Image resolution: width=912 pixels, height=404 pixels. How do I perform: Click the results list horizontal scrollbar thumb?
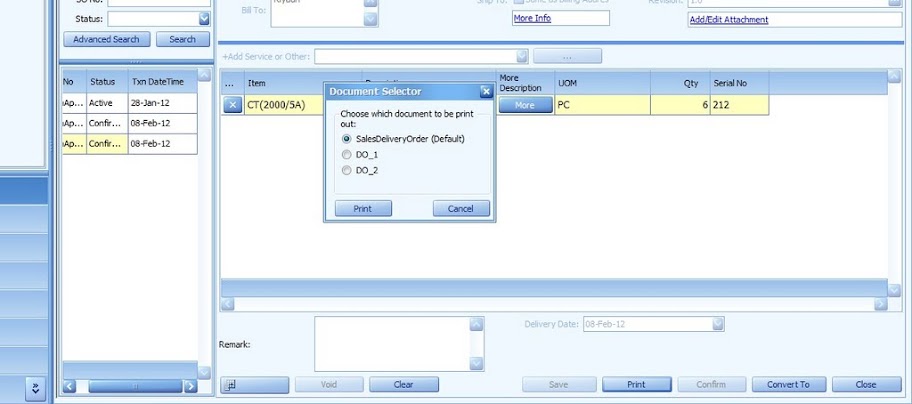point(136,386)
